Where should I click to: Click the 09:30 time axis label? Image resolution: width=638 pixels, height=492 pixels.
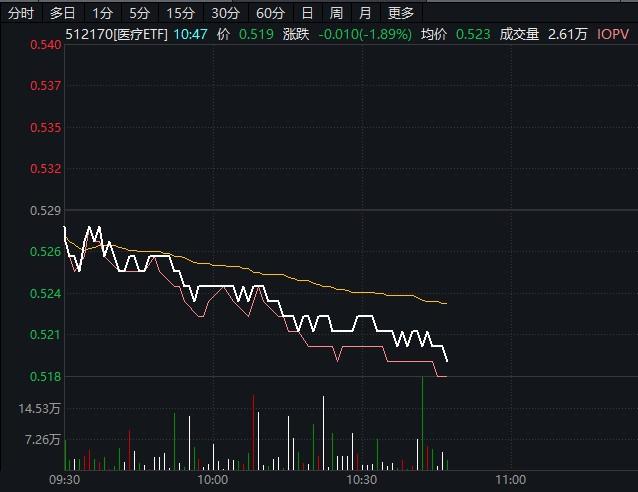(65, 480)
